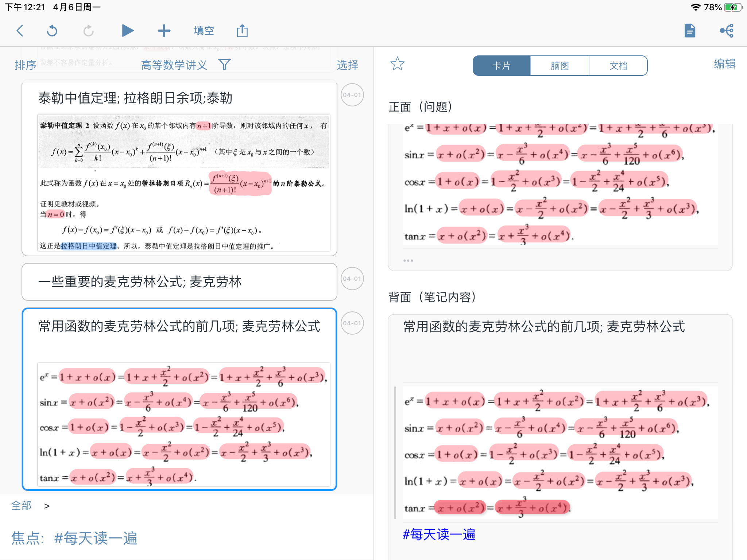Toggle the favorite star icon
Image resolution: width=747 pixels, height=560 pixels.
click(x=398, y=64)
